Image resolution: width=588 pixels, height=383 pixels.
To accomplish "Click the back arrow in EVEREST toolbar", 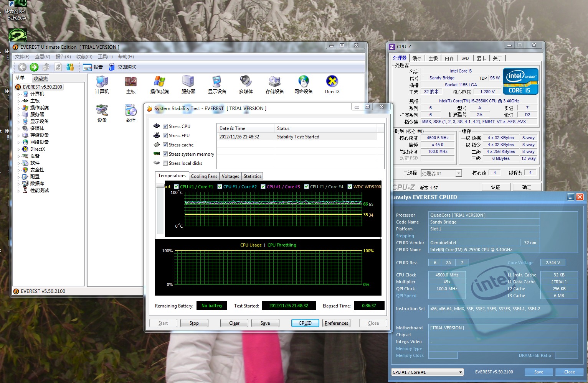I will pyautogui.click(x=22, y=67).
